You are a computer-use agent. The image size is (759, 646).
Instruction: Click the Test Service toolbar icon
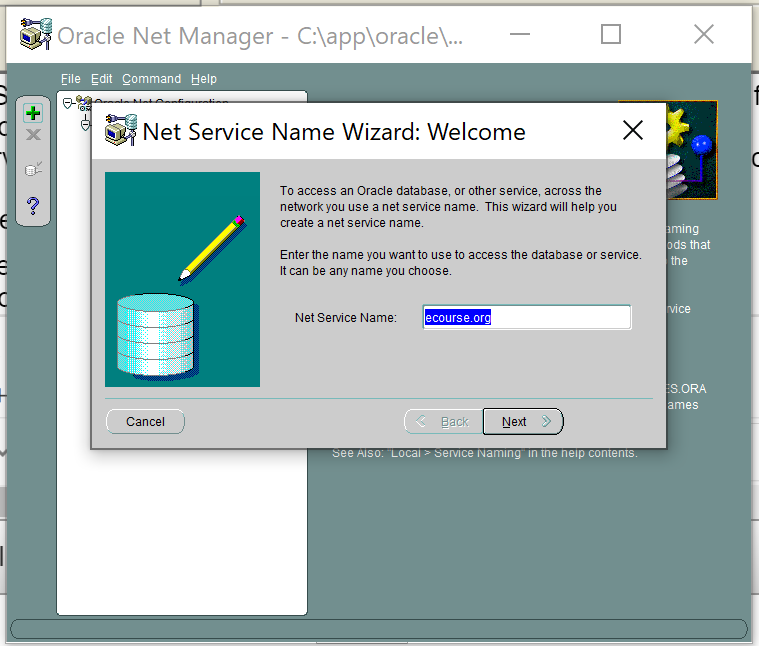point(33,169)
